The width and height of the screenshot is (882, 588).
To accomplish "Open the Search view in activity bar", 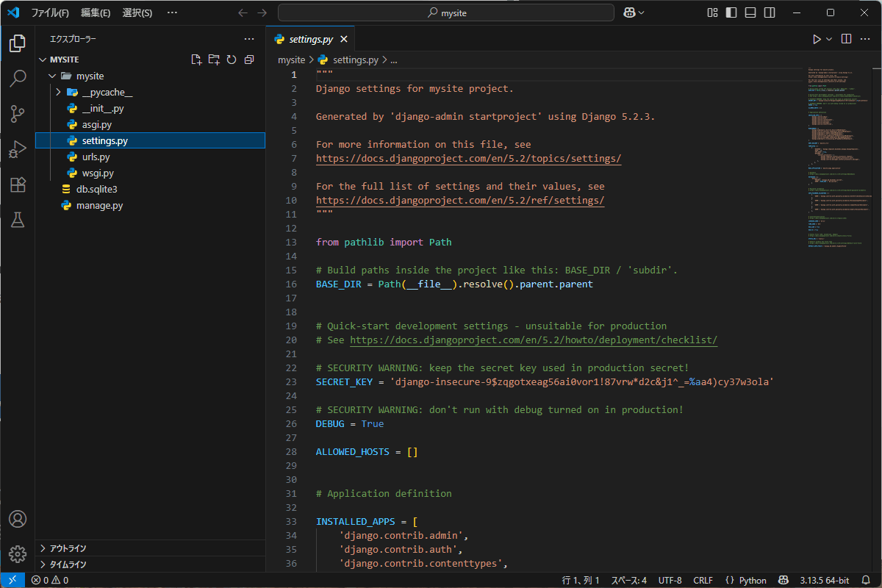I will (18, 79).
